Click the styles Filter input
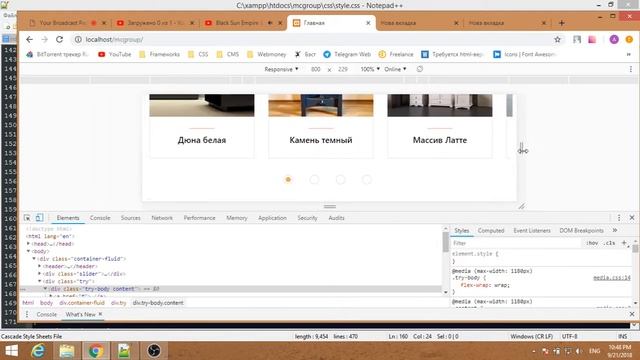Image resolution: width=640 pixels, height=360 pixels. 516,243
